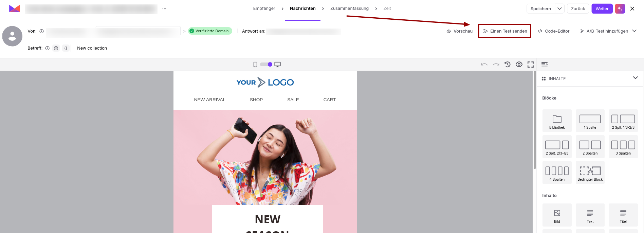Image resolution: width=644 pixels, height=233 pixels.
Task: Expand the A/B-Test hinzufügen chevron
Action: pyautogui.click(x=634, y=31)
